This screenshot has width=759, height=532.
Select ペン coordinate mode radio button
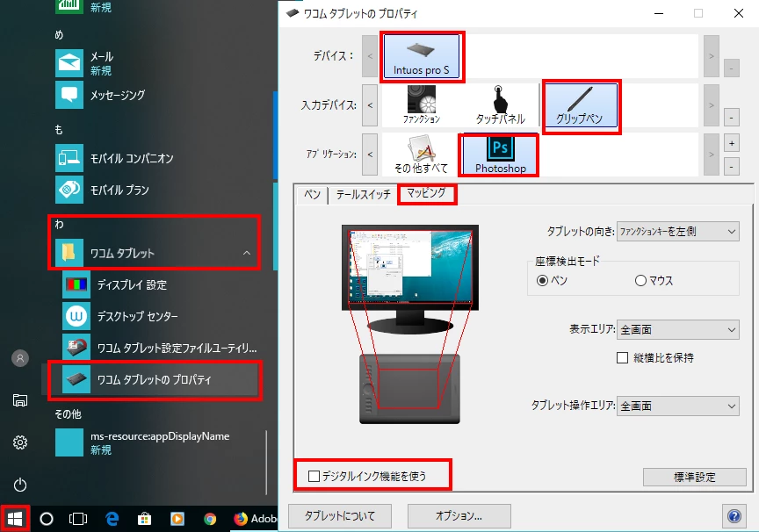click(x=543, y=281)
